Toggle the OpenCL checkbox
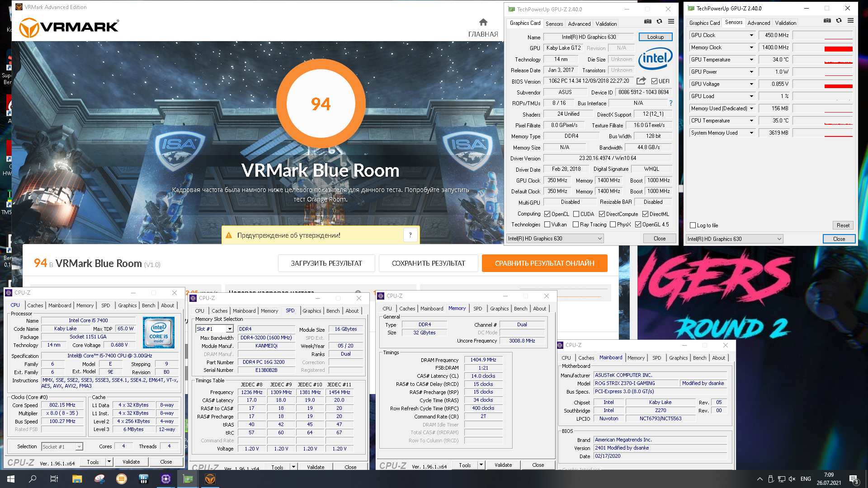868x488 pixels. coord(547,214)
